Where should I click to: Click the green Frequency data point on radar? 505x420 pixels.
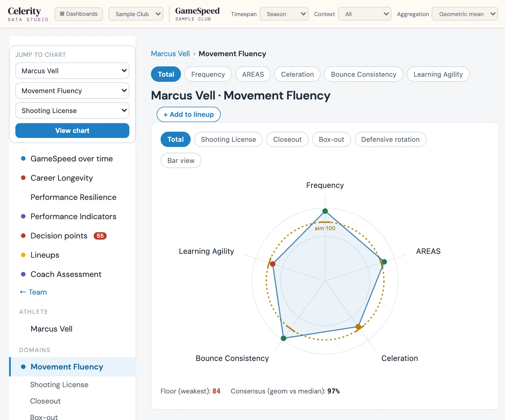[325, 211]
